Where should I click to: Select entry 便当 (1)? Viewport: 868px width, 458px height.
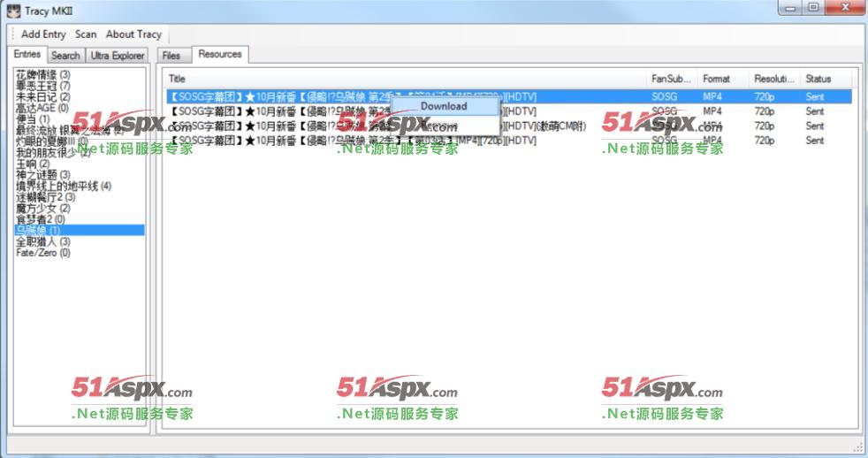34,119
